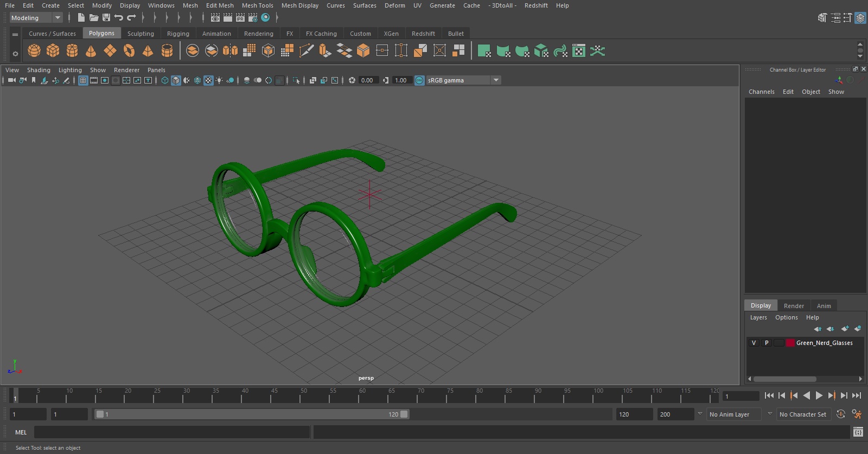Toggle wireframe shading in viewport
868x454 pixels.
point(165,80)
